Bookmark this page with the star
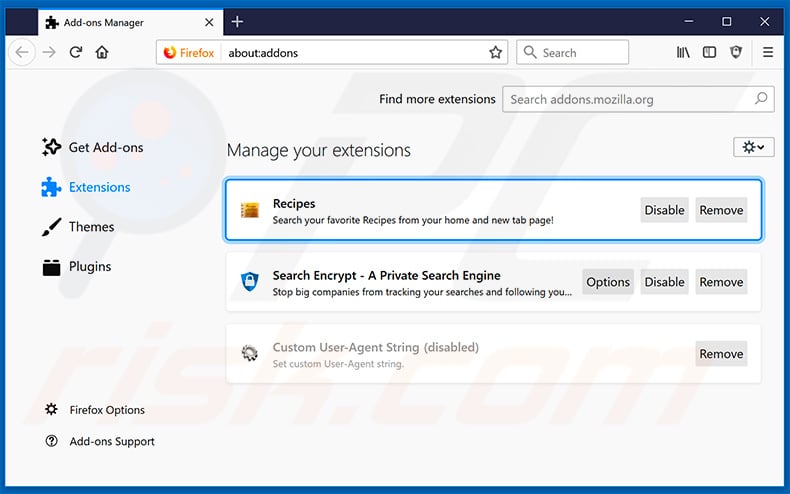This screenshot has height=494, width=790. pos(495,52)
